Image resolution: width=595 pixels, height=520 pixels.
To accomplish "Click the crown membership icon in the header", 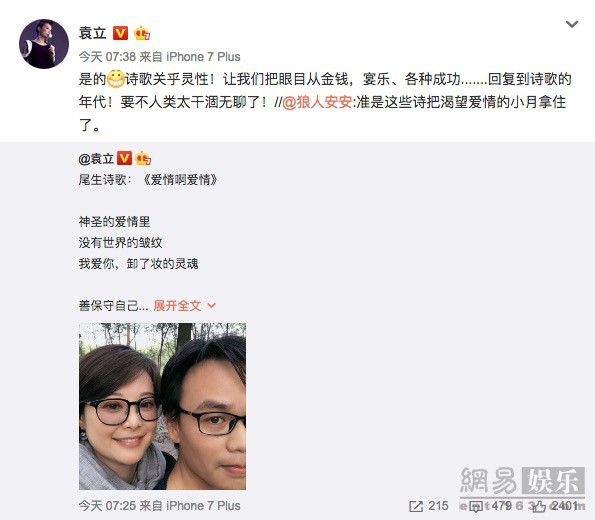I will tap(142, 33).
